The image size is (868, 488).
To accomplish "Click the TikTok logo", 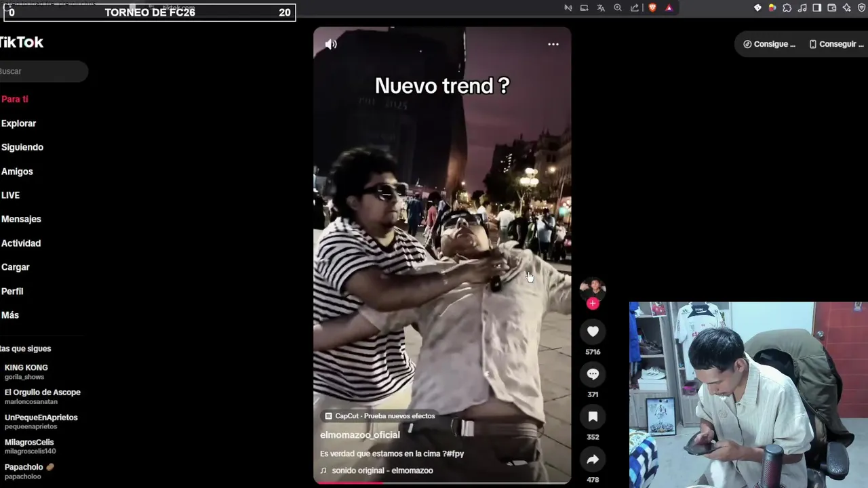I will click(21, 42).
